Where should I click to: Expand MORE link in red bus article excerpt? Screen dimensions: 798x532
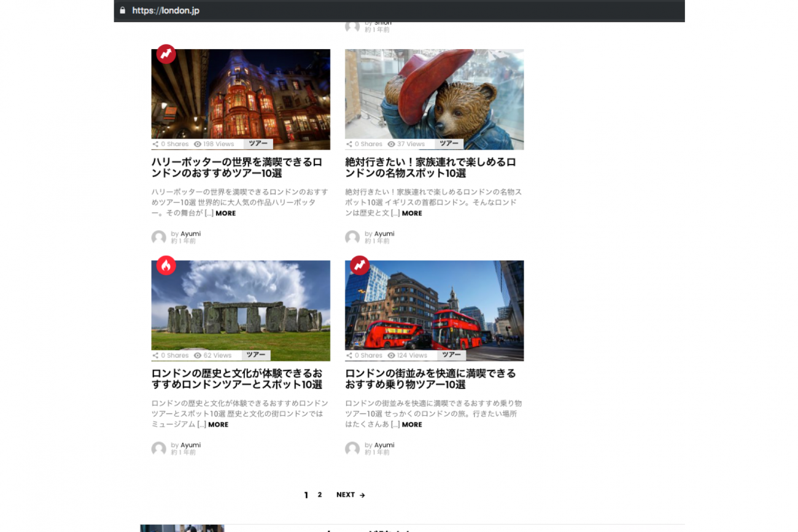[412, 425]
